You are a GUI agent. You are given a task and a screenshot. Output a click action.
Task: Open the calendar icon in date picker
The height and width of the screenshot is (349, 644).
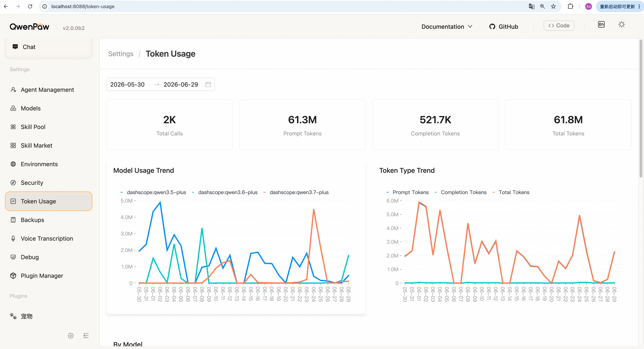[208, 85]
